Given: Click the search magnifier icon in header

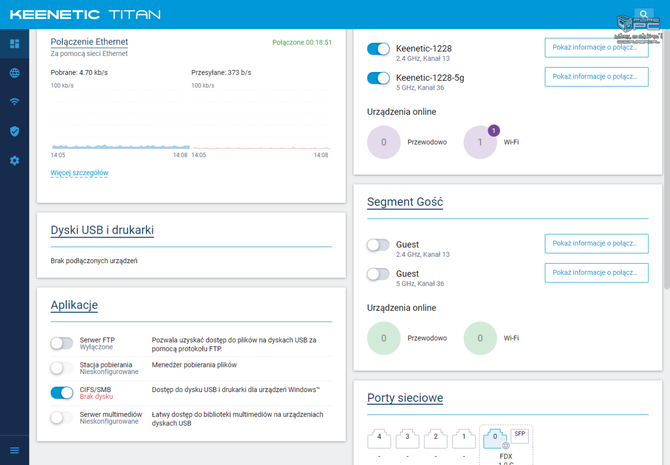Looking at the screenshot, I should pos(644,14).
